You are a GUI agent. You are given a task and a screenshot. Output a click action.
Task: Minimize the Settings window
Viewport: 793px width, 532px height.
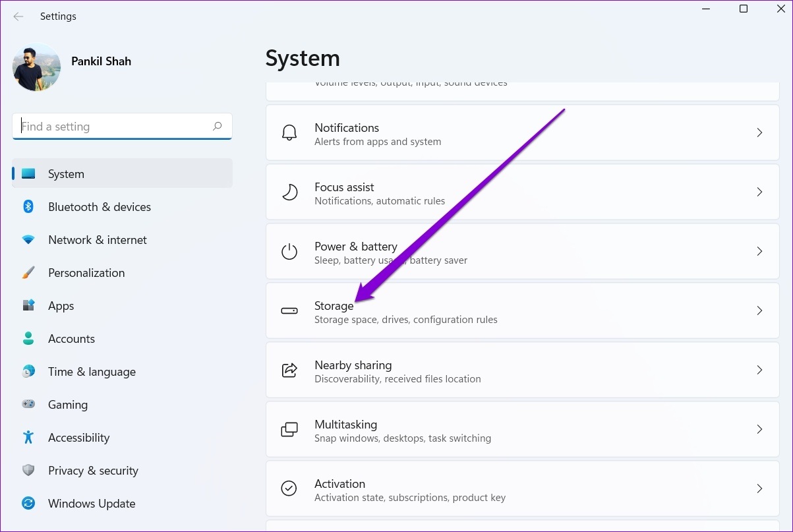(x=706, y=9)
